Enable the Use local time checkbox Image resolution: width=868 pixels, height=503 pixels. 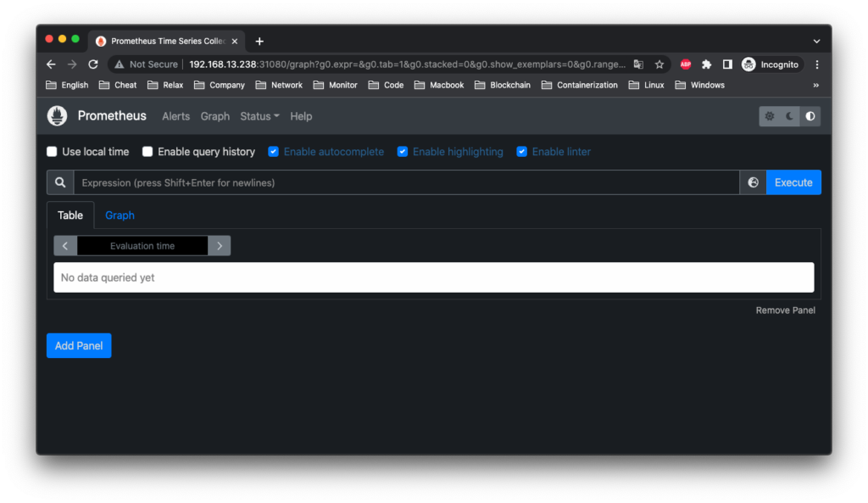coord(52,152)
